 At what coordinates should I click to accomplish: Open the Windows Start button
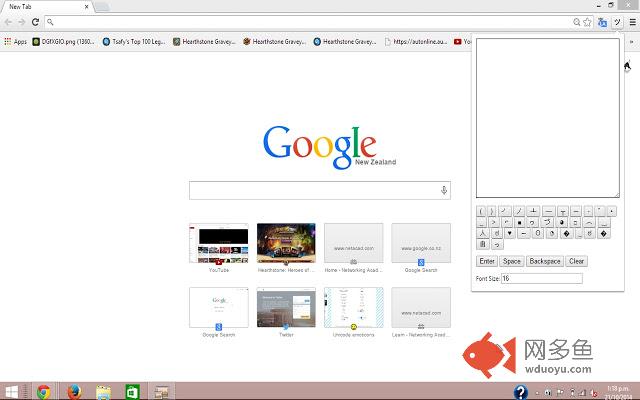point(11,392)
